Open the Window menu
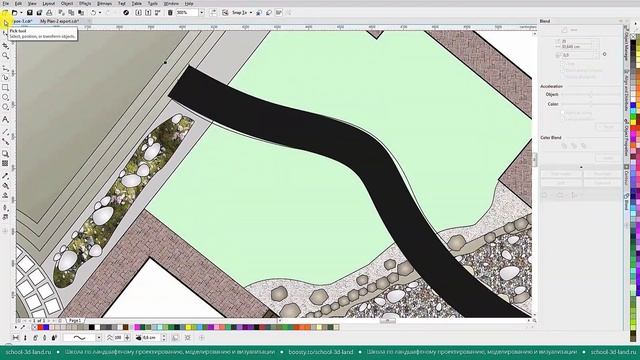Screen dimensions: 640x360 coord(171,3)
